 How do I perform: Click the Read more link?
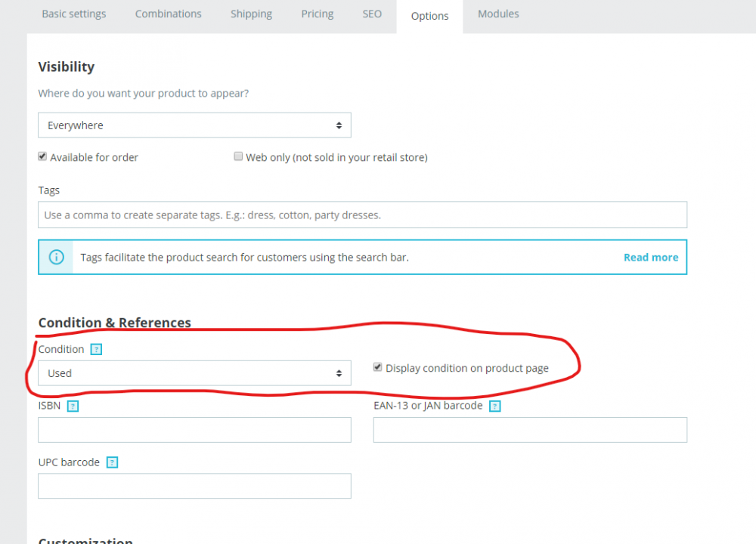coord(650,258)
